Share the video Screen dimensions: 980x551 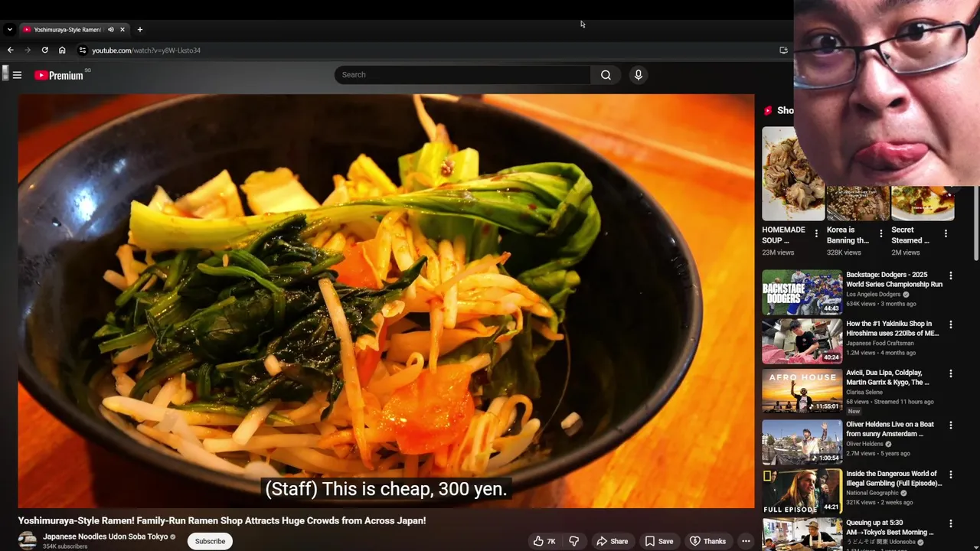click(612, 541)
